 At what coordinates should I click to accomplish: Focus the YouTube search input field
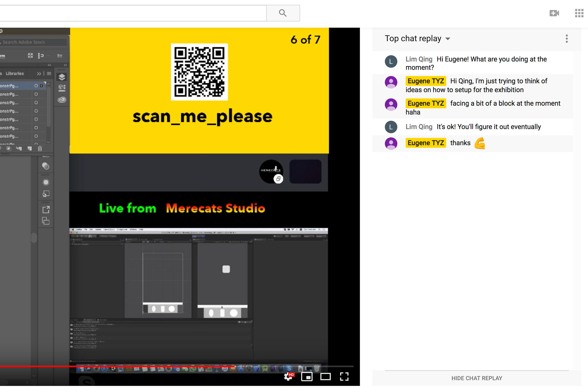point(133,13)
